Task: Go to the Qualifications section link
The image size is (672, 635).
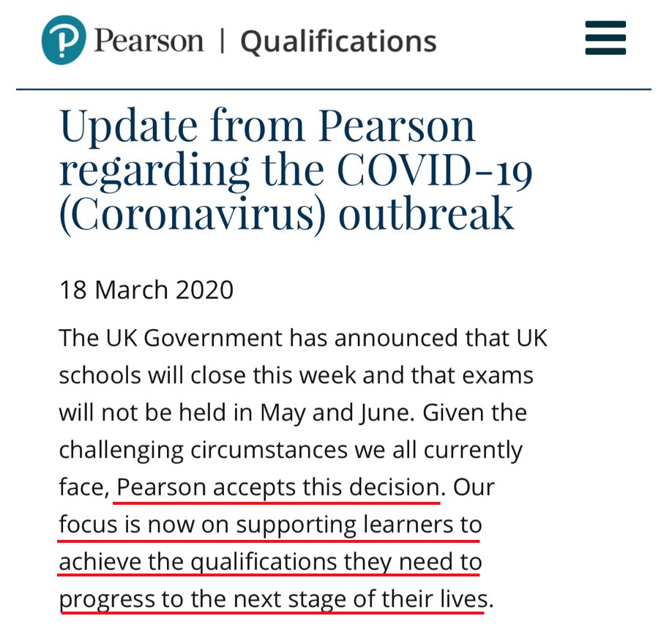Action: [338, 41]
